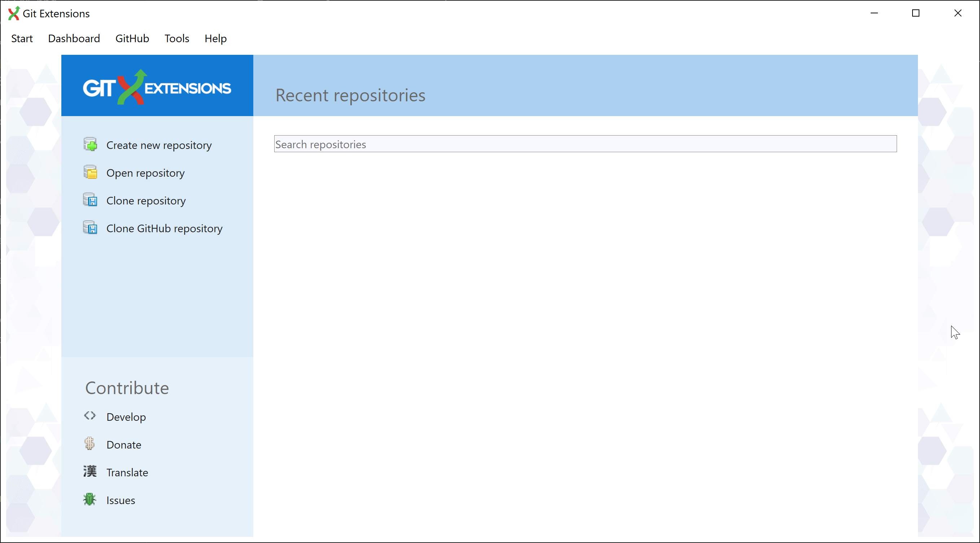Click the Git Extensions logo banner
Screen dimensions: 980x543
pyautogui.click(x=157, y=87)
